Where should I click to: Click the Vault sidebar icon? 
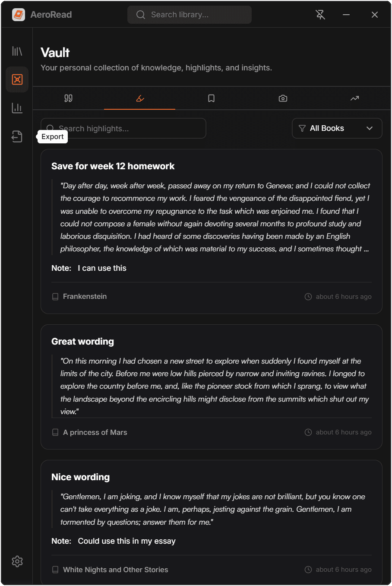click(17, 79)
